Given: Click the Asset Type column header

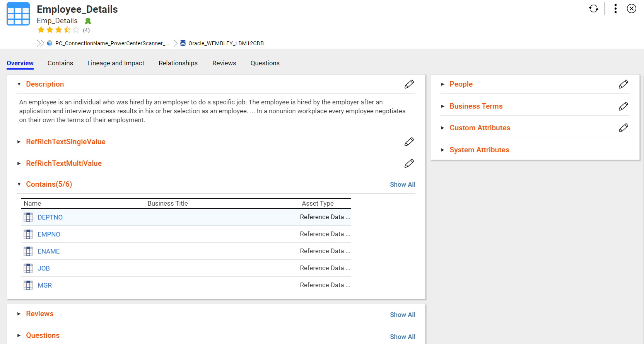Looking at the screenshot, I should tap(318, 203).
